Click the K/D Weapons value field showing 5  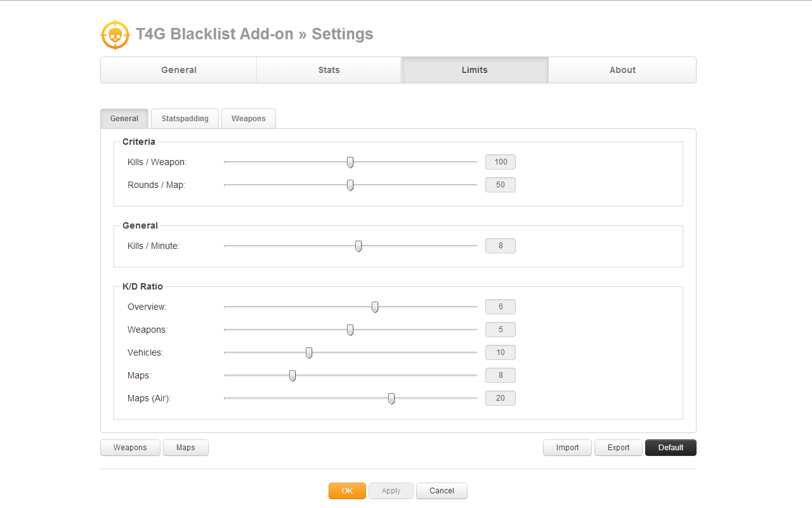pos(501,330)
